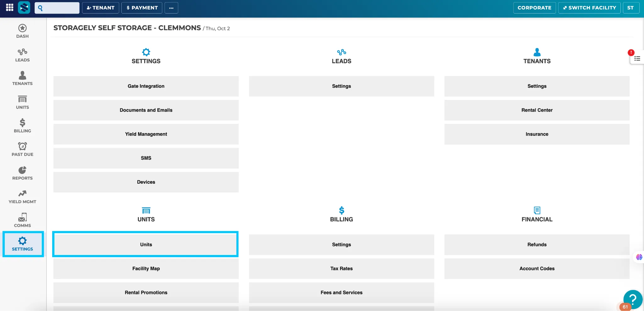The width and height of the screenshot is (644, 311).
Task: Open Insurance settings
Action: 537,134
